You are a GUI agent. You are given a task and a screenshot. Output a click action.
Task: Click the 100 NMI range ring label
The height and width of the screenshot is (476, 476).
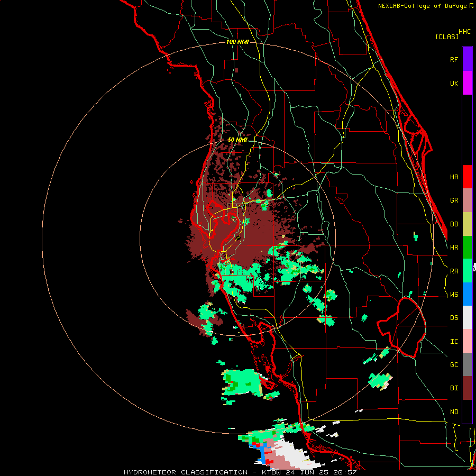[x=237, y=42]
